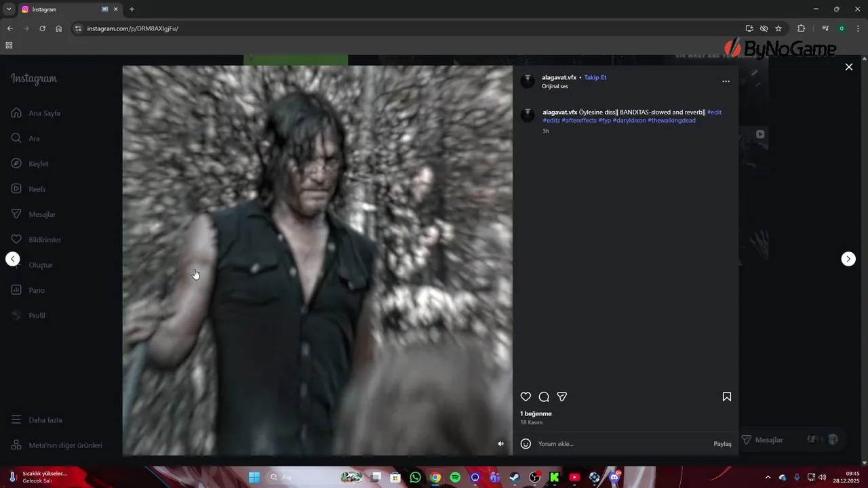Open a new browser tab
Screen dimensions: 868x488
click(x=132, y=9)
